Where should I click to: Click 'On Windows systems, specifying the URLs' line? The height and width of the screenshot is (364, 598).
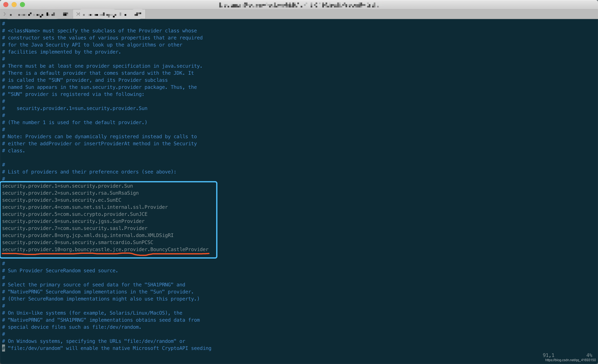coord(94,341)
